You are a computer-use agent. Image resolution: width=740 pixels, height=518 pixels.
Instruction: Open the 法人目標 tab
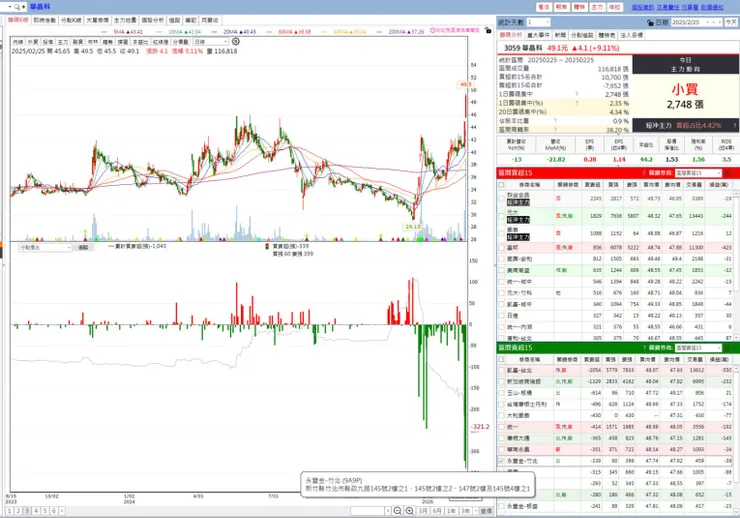pos(631,35)
